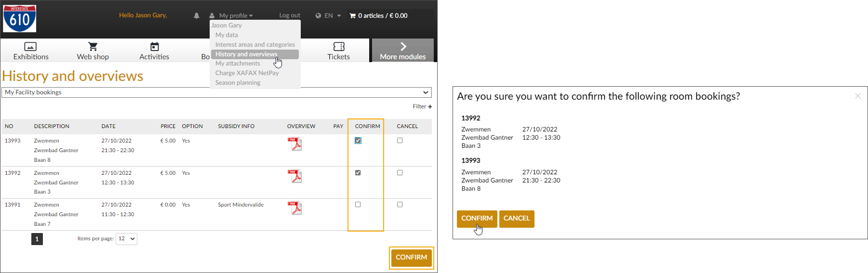Click Confirm button below bookings table
Screen dimensions: 868x273
pyautogui.click(x=412, y=258)
